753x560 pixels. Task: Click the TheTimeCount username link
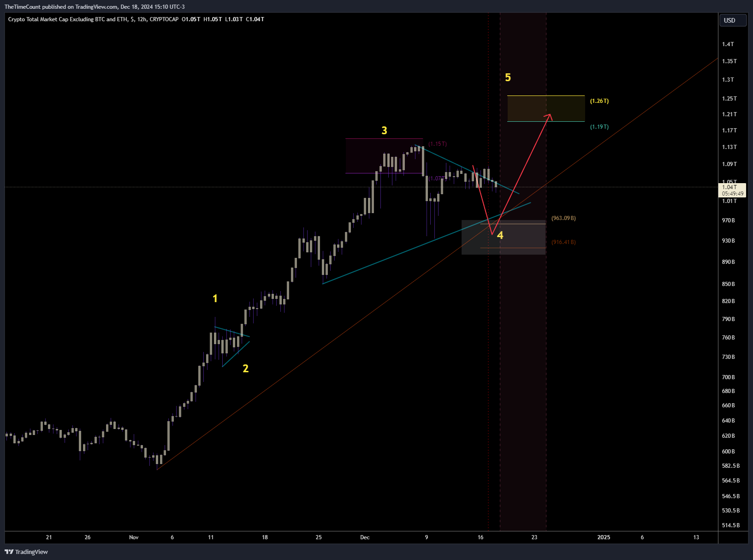click(x=22, y=6)
